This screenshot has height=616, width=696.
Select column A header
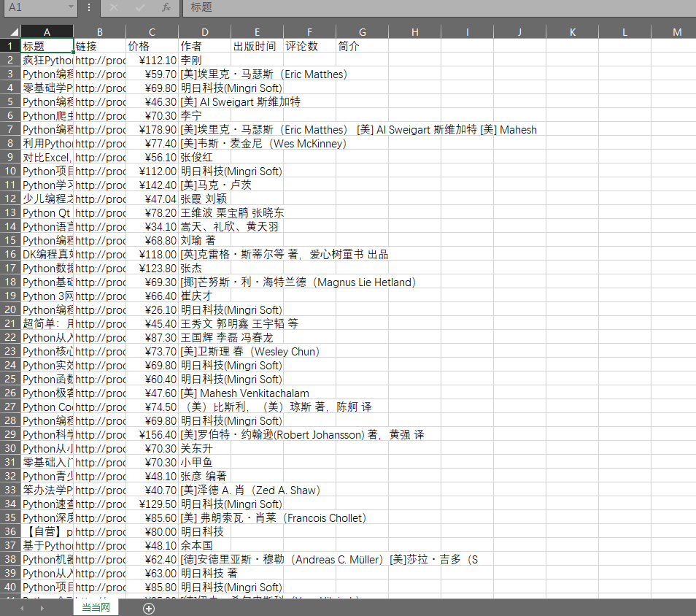coord(47,32)
